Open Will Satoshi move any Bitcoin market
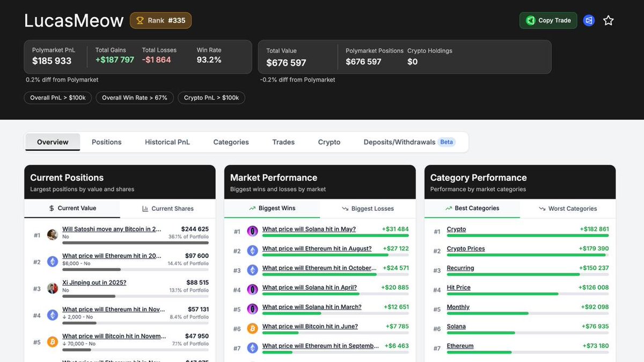The width and height of the screenshot is (644, 362). (112, 229)
